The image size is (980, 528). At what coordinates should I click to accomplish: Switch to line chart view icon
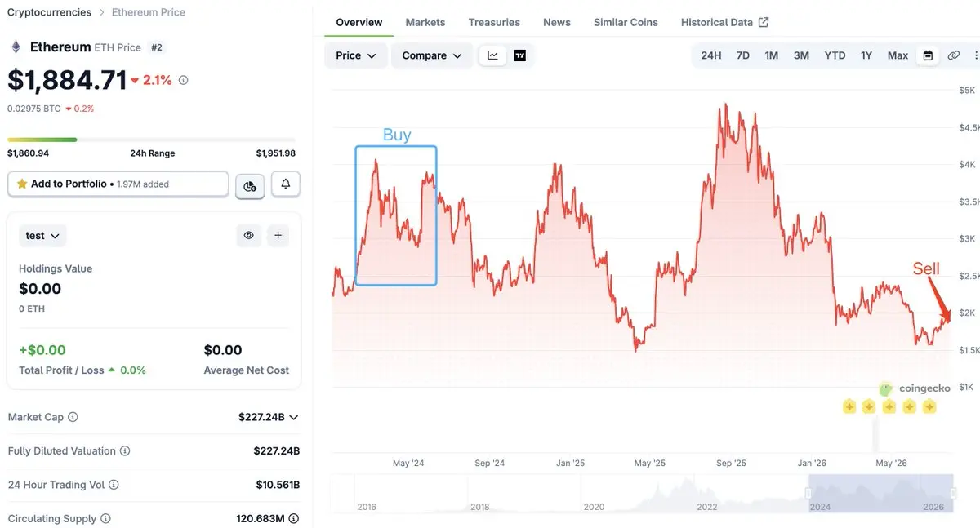coord(493,55)
